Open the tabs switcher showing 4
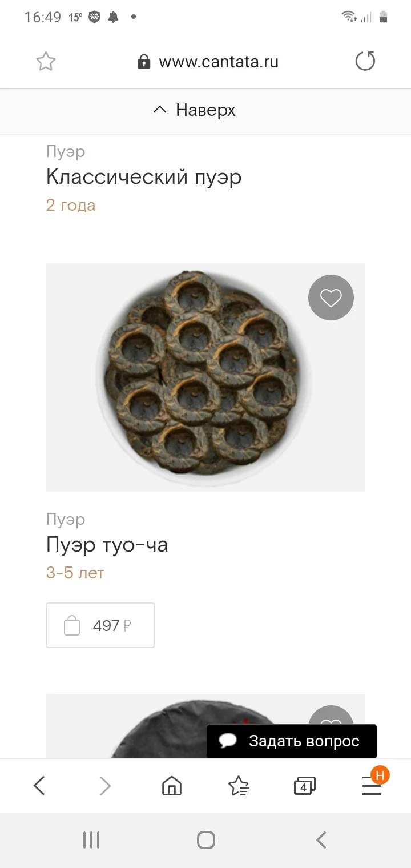The width and height of the screenshot is (411, 868). click(x=304, y=786)
